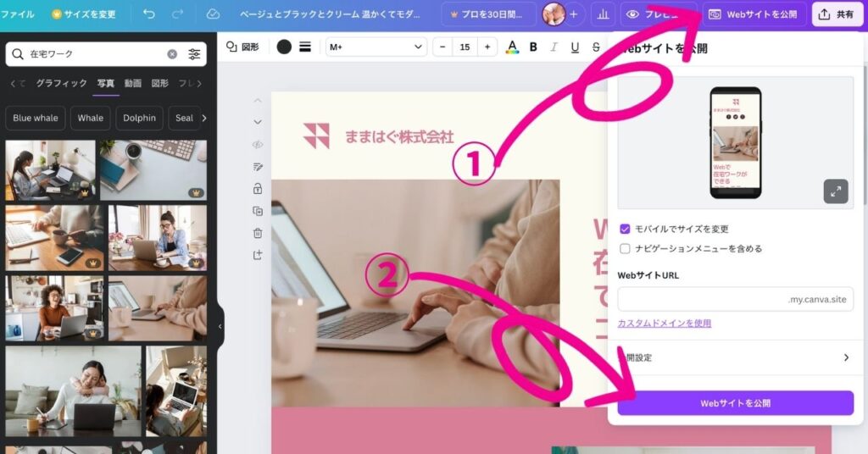Viewport: 868px width, 454px height.
Task: Uncheck モバイルでサイズを変更 checkbox
Action: coord(625,229)
